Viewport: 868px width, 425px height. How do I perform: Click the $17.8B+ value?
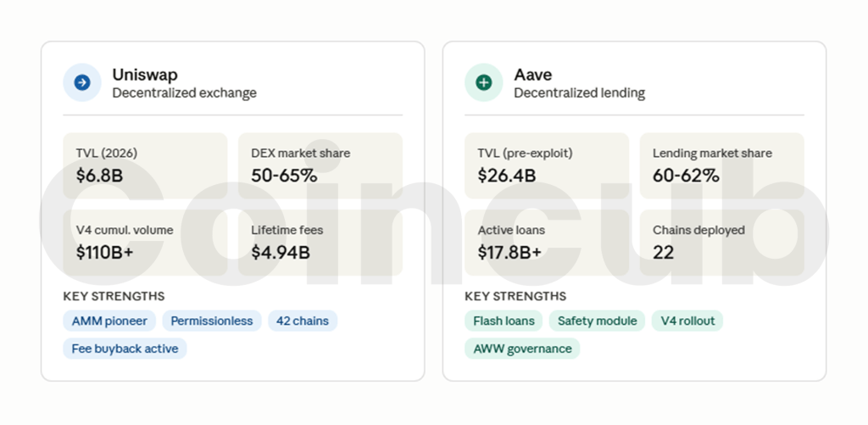[509, 253]
